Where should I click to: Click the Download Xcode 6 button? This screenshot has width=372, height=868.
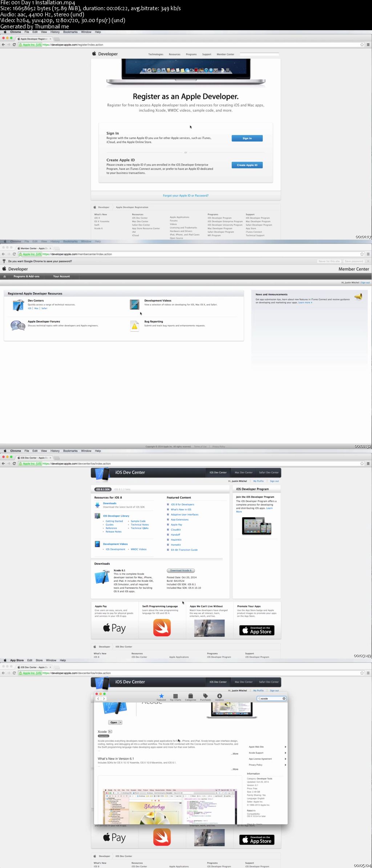tap(181, 571)
